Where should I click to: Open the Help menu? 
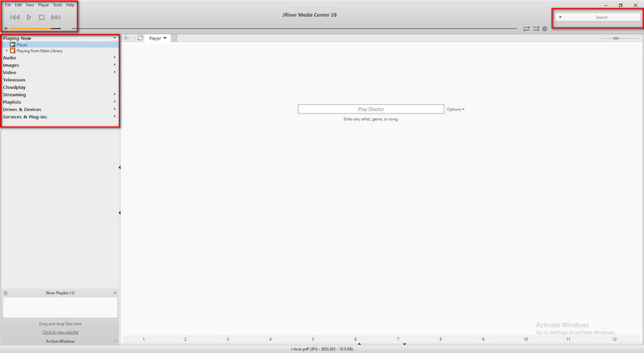[x=70, y=5]
